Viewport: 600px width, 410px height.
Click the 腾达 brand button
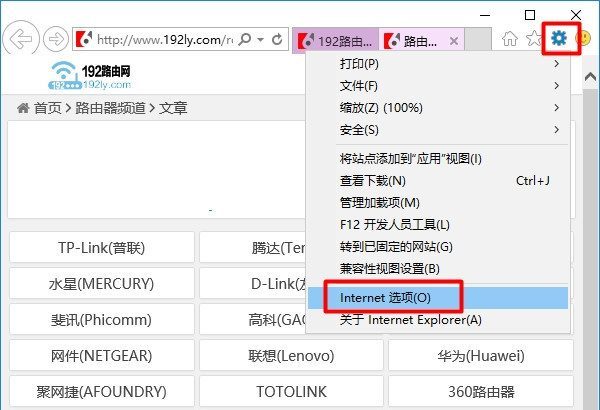(x=253, y=248)
